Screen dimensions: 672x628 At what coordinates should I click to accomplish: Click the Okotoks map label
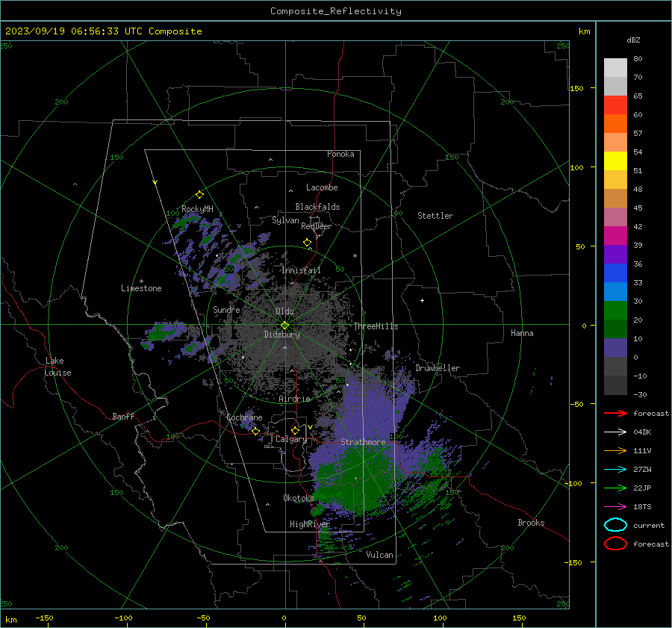click(299, 498)
